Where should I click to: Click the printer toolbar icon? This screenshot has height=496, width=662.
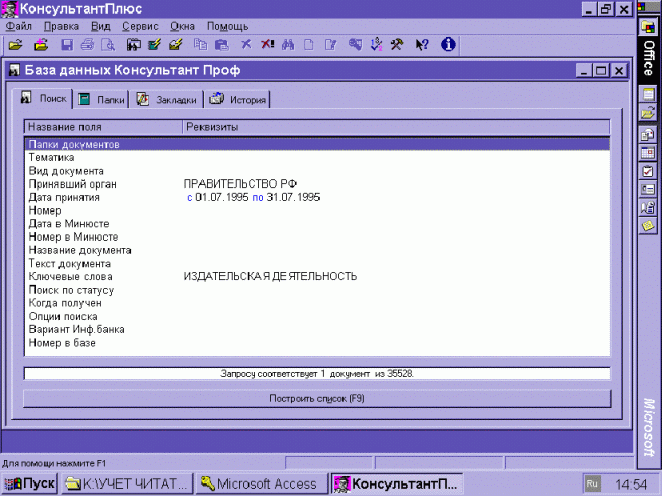(x=87, y=44)
